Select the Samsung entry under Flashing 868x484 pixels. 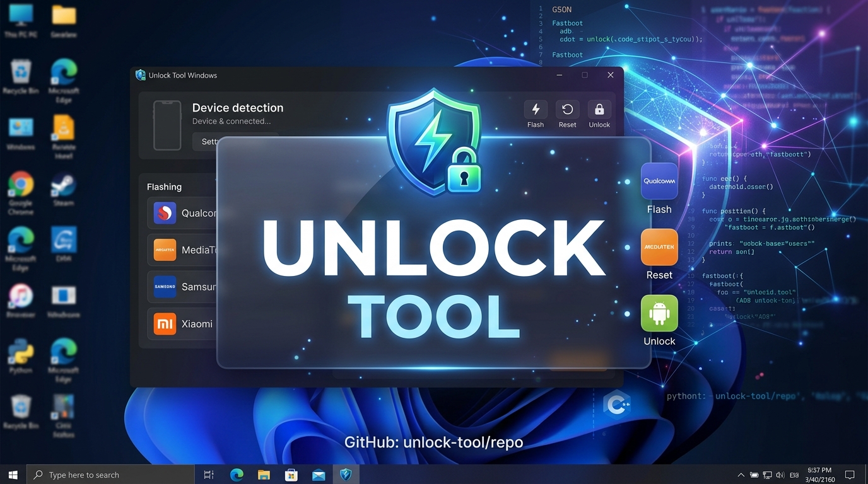182,287
